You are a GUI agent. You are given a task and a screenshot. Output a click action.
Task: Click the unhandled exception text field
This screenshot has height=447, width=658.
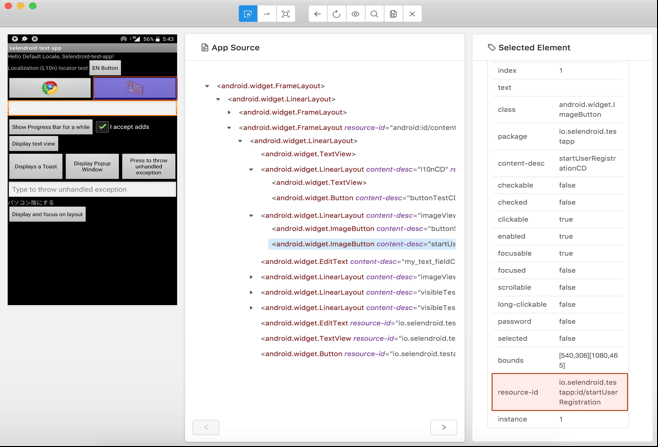pos(92,189)
